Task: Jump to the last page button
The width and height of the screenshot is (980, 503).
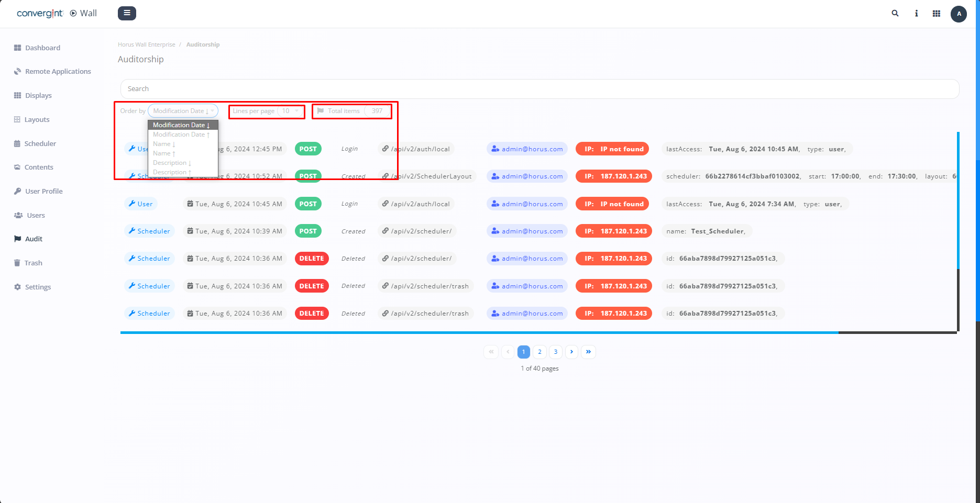Action: click(588, 352)
